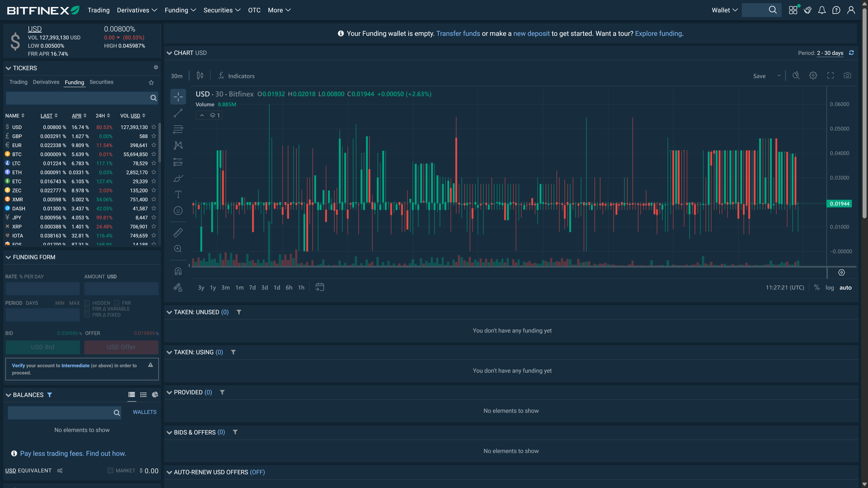Switch chart scale to log
The image size is (868, 488).
point(829,287)
